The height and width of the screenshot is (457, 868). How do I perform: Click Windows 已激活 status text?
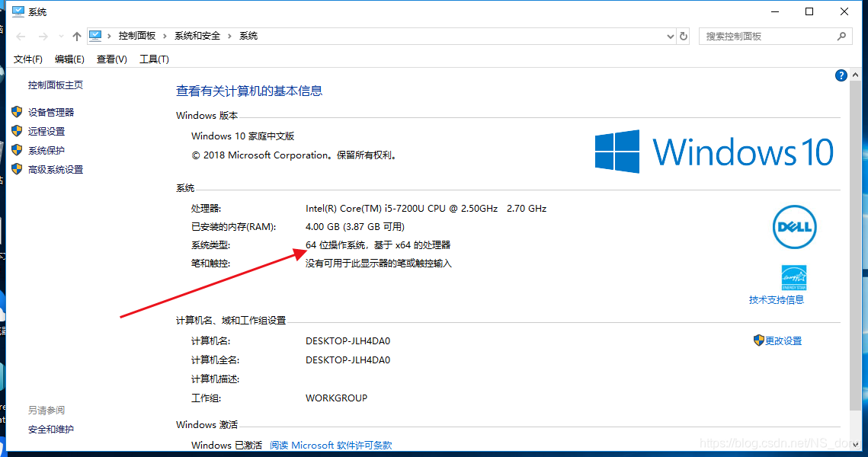[226, 446]
